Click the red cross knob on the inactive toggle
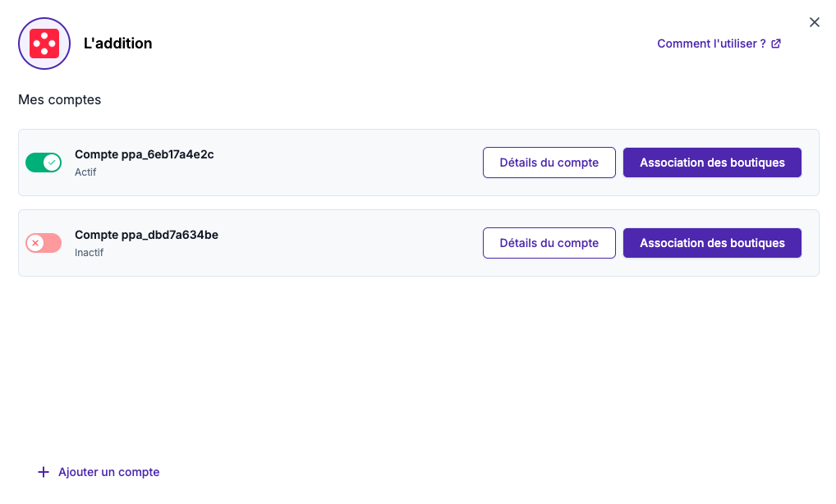 (35, 243)
